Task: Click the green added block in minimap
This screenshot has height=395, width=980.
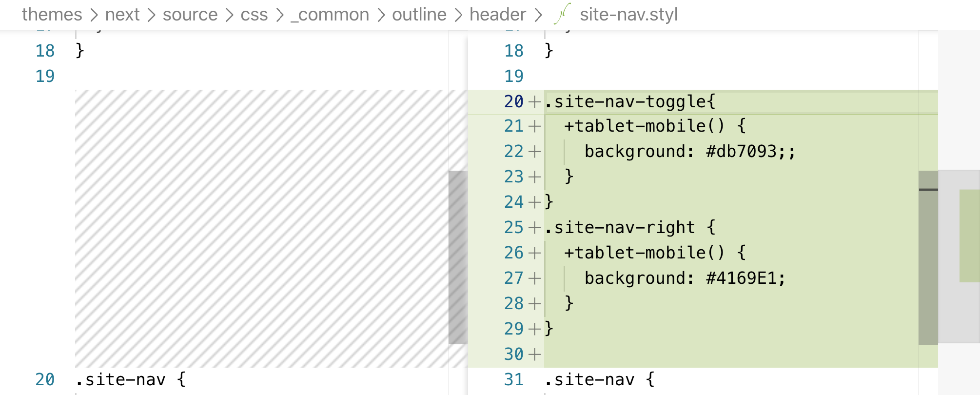Action: 970,236
